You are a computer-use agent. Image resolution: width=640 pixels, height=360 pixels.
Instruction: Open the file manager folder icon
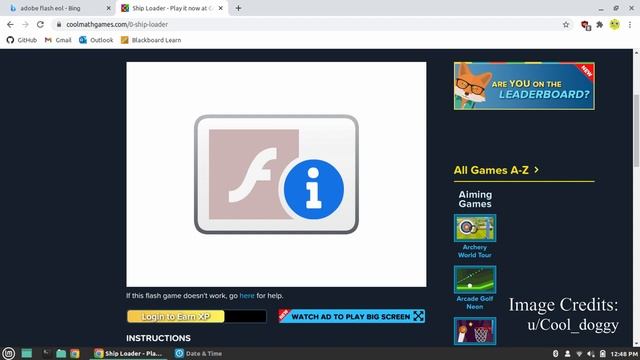coord(61,353)
